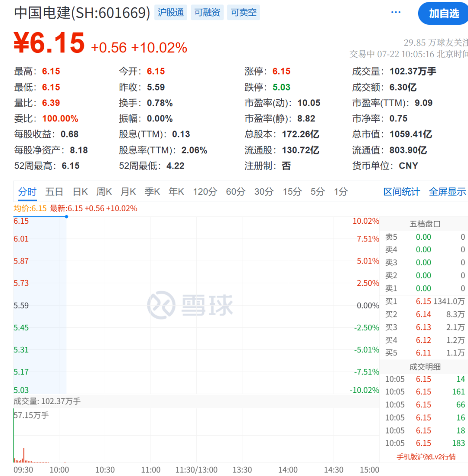Click the 买4 row priced 6.12
Image resolution: width=468 pixels, height=476 pixels.
coord(425,340)
